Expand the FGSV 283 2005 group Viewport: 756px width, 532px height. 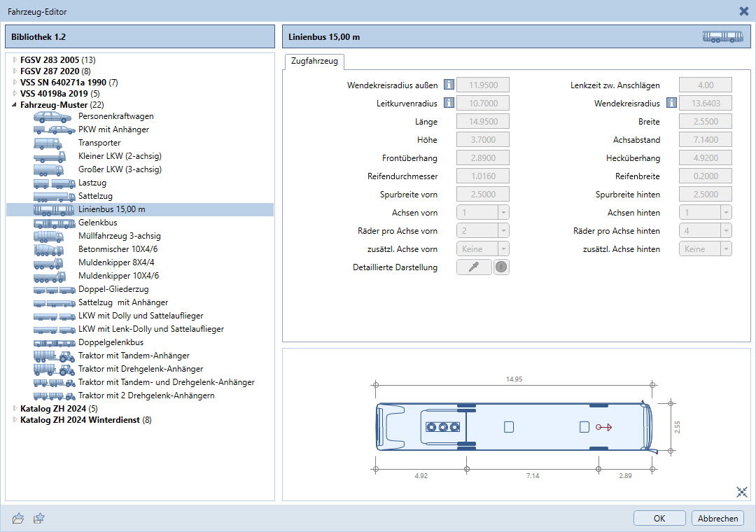[x=15, y=59]
